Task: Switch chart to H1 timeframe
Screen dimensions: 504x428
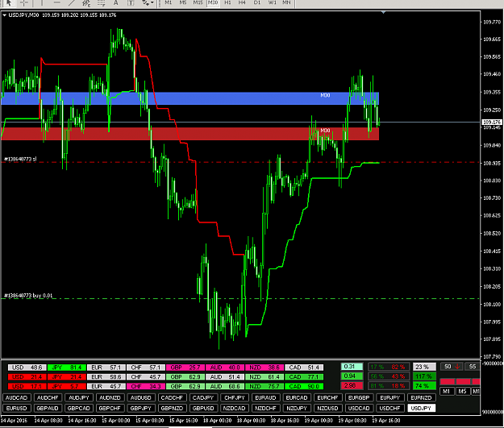Action: (227, 2)
